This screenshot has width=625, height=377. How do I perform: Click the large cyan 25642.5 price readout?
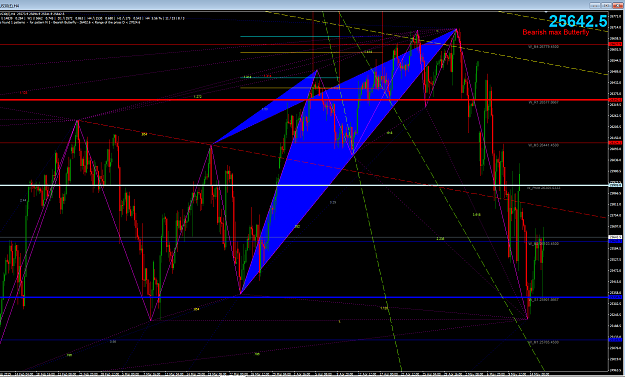click(x=578, y=21)
